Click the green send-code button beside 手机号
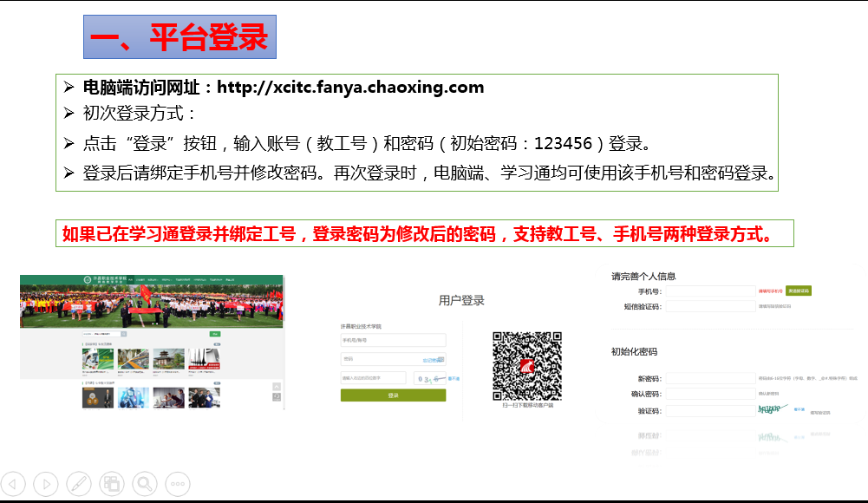Viewport: 868px width, 503px height. (799, 291)
